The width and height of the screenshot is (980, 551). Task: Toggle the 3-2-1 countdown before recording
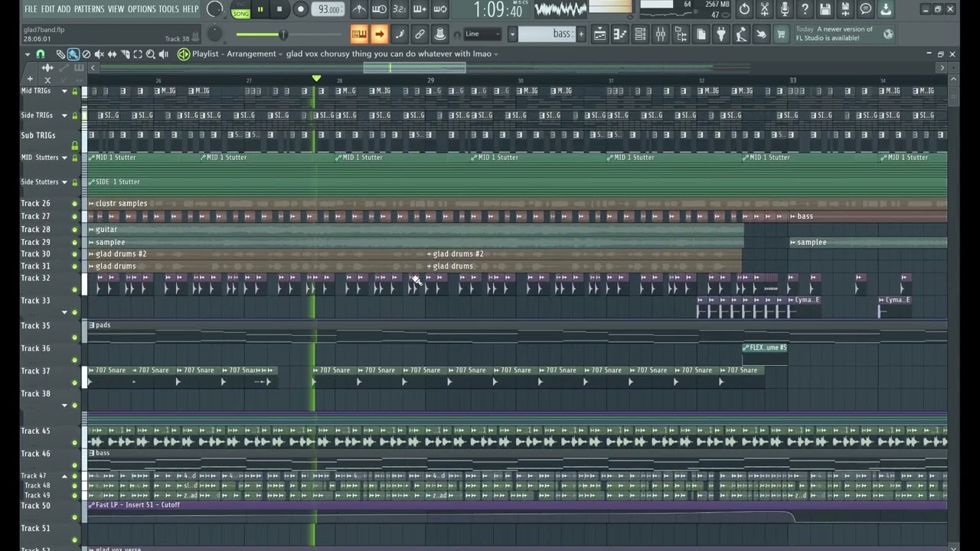click(399, 9)
